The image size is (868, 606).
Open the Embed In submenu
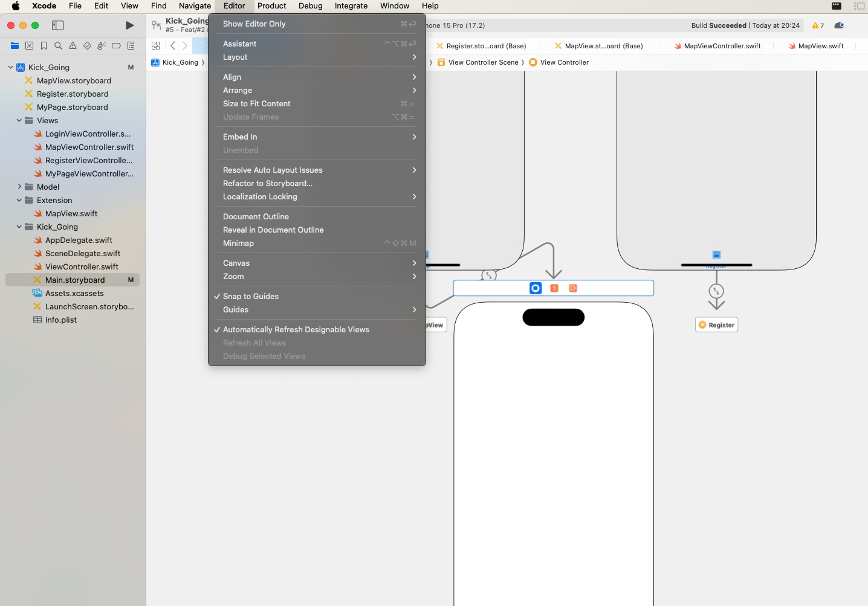click(317, 137)
